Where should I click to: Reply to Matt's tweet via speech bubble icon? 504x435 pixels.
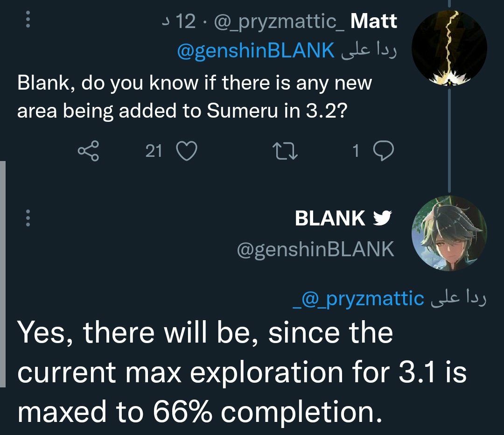tap(385, 151)
